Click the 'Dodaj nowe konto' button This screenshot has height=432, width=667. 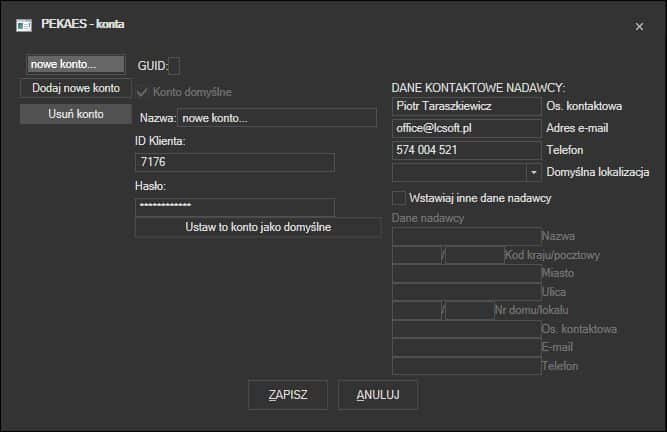pos(76,88)
